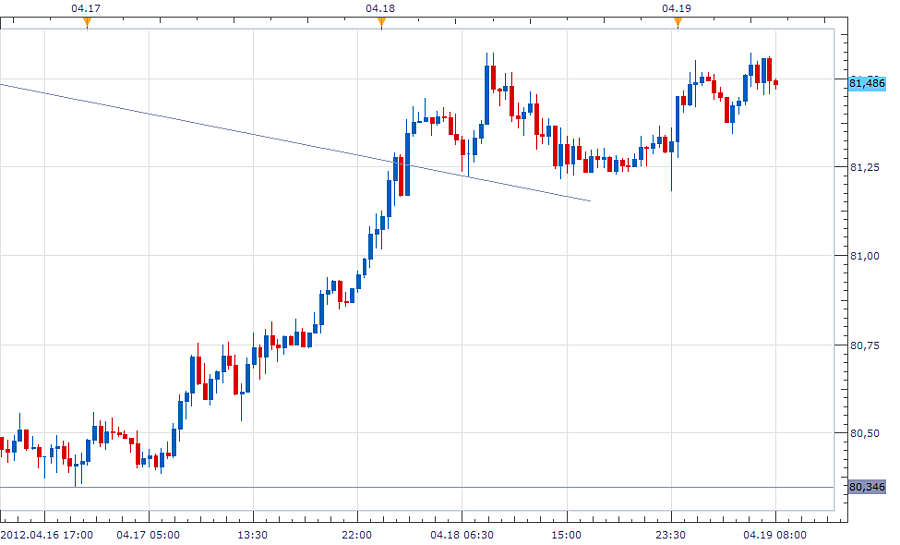Click the 81,25 price axis label
900x545 pixels.
864,167
